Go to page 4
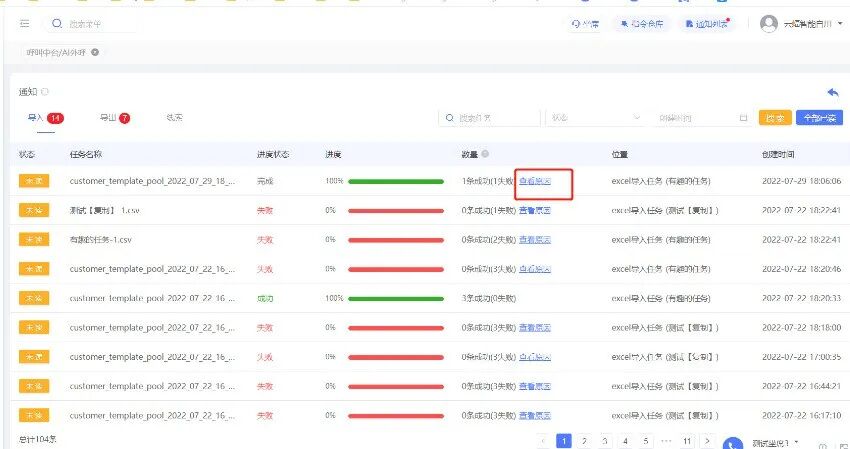Screen dimensions: 850x449 [626, 441]
